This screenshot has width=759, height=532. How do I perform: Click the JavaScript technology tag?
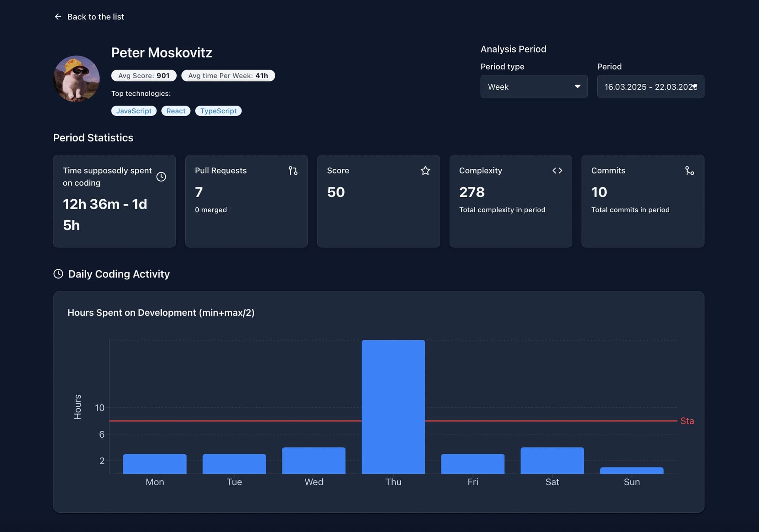(x=134, y=111)
